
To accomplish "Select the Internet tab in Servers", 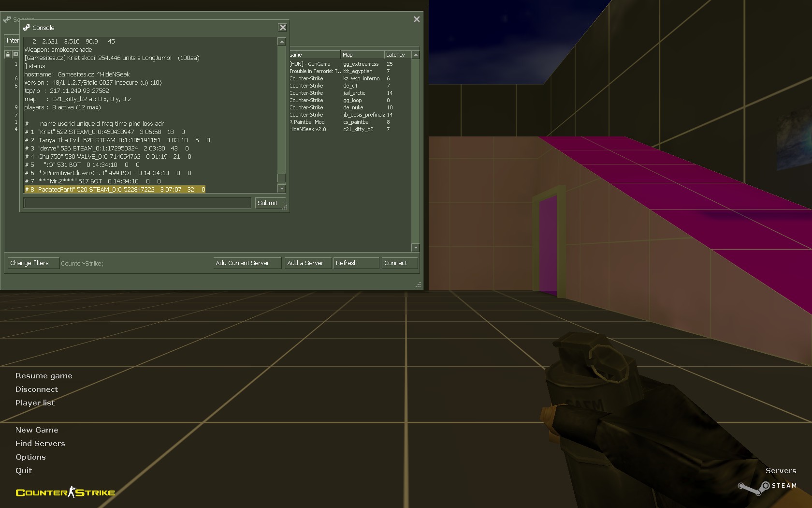I will pos(13,41).
